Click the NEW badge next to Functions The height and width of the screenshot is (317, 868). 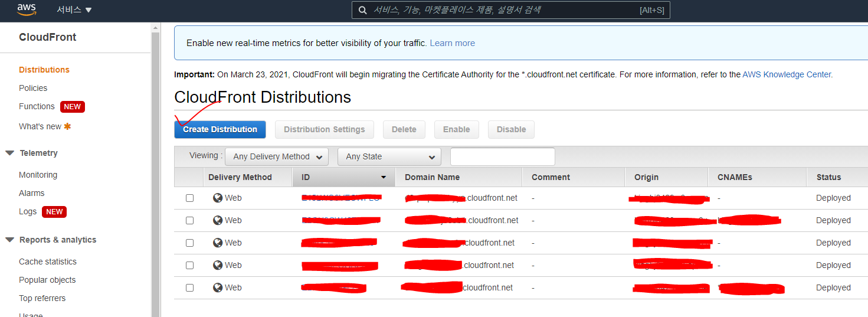tap(73, 107)
